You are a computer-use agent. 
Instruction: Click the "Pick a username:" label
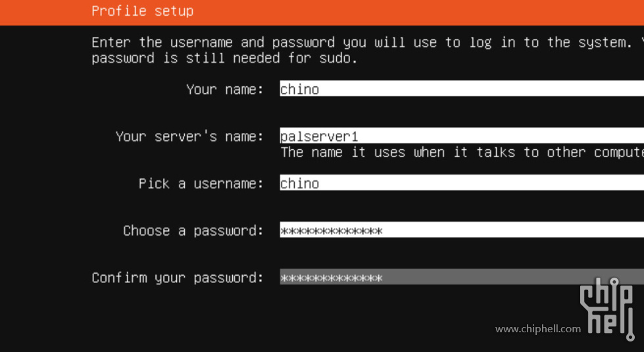[x=201, y=183]
